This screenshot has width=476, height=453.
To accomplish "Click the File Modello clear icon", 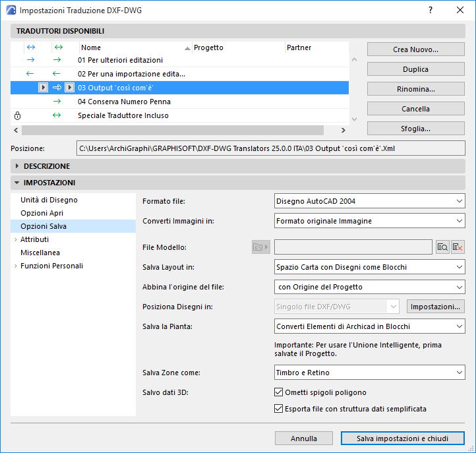I will pos(458,247).
